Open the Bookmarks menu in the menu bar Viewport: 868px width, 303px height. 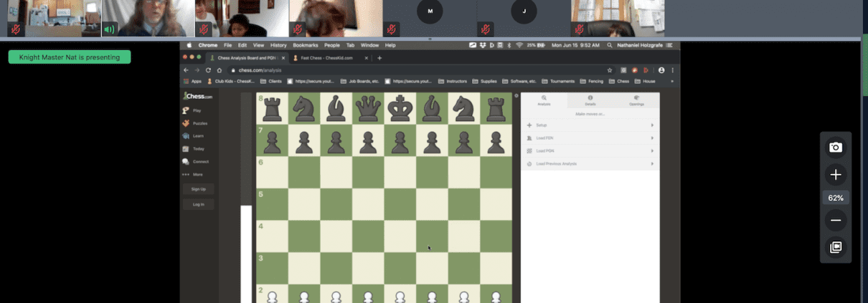[x=305, y=45]
